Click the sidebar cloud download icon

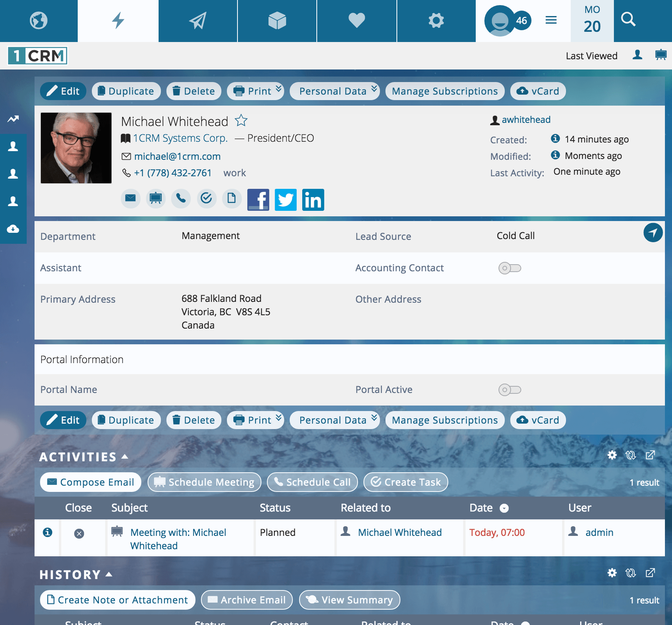click(x=13, y=229)
